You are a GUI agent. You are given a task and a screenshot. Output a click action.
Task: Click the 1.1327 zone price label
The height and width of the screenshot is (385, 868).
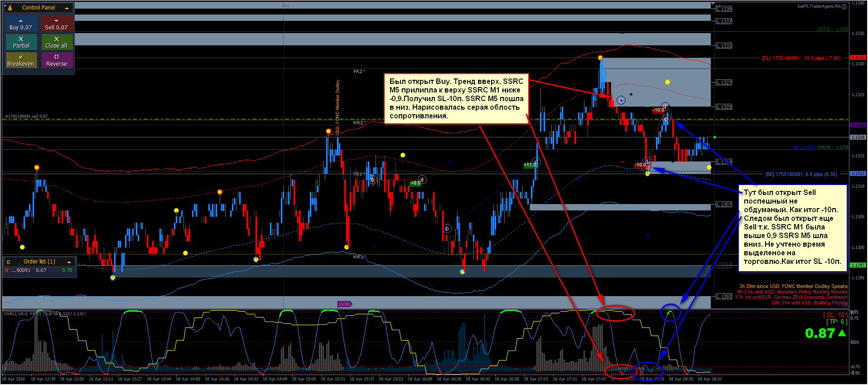click(724, 83)
